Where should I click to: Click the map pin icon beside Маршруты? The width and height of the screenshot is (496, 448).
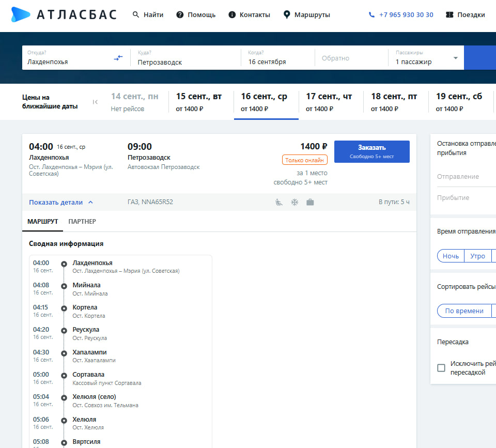click(287, 14)
